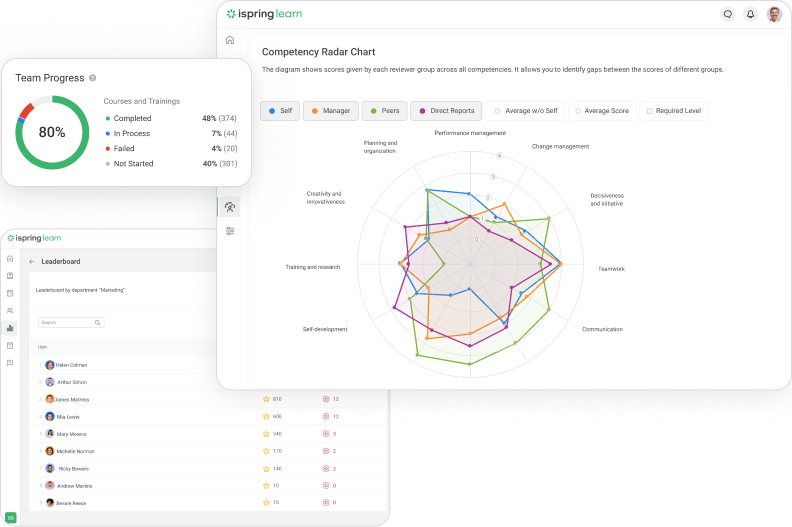This screenshot has width=792, height=527.
Task: Open the users icon in Leaderboard sidebar
Action: [10, 311]
